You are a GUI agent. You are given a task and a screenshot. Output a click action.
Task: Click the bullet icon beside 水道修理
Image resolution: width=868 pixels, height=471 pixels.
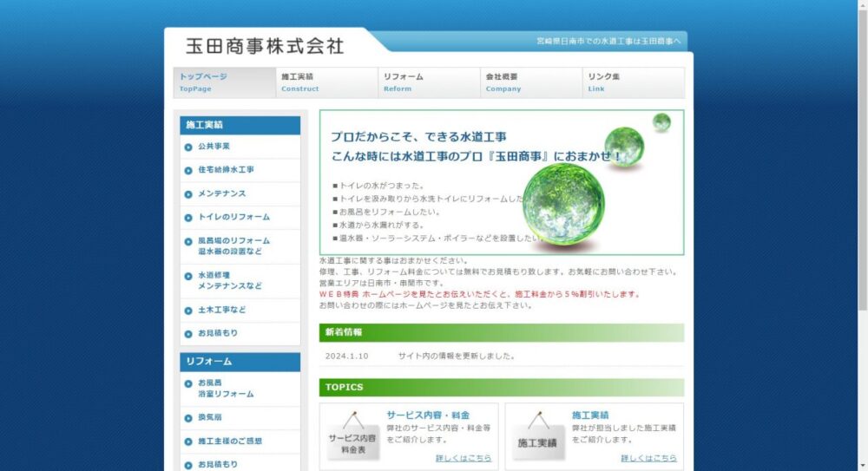tap(188, 276)
